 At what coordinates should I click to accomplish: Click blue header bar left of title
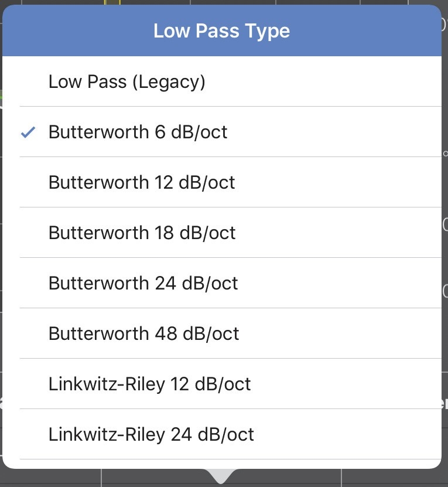tap(70, 31)
